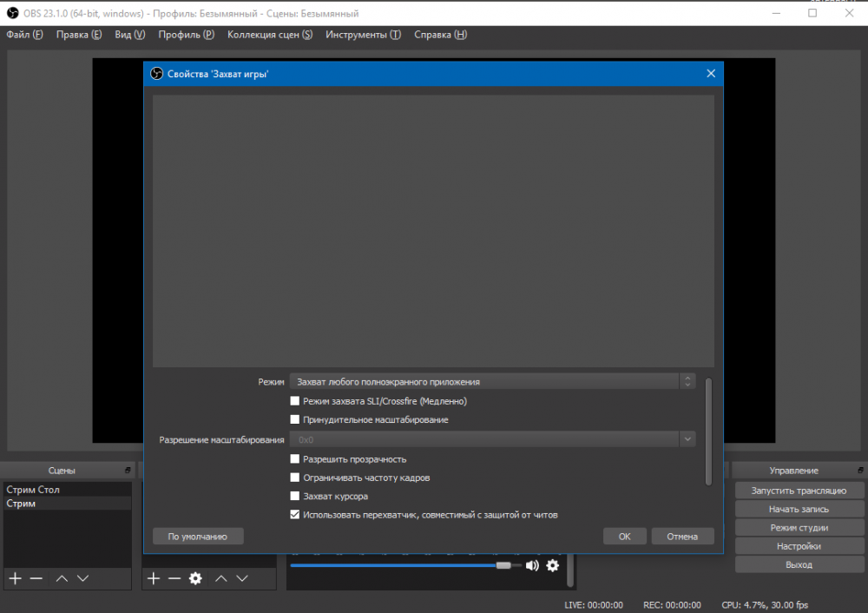Remove selected scene with minus icon
868x613 pixels.
pos(36,578)
